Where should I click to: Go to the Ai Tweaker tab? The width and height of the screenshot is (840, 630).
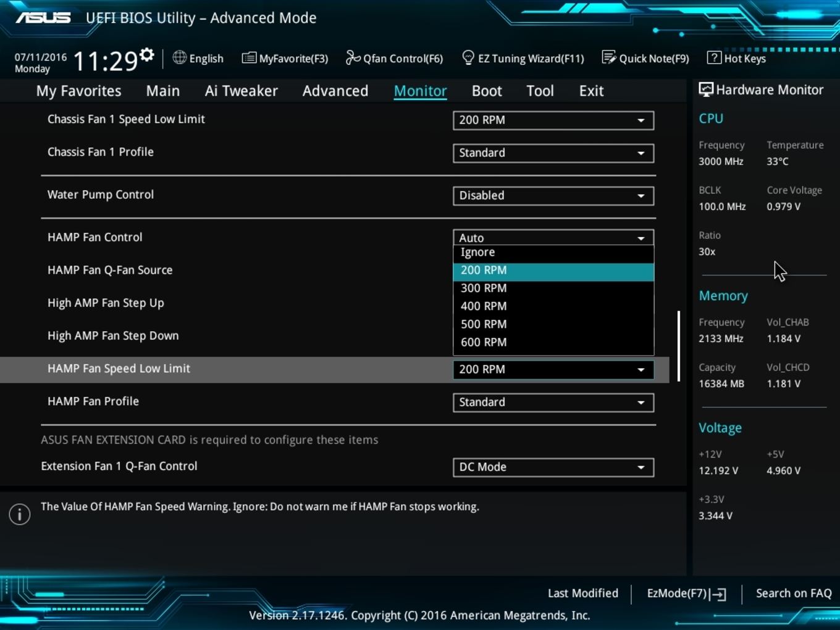point(241,91)
